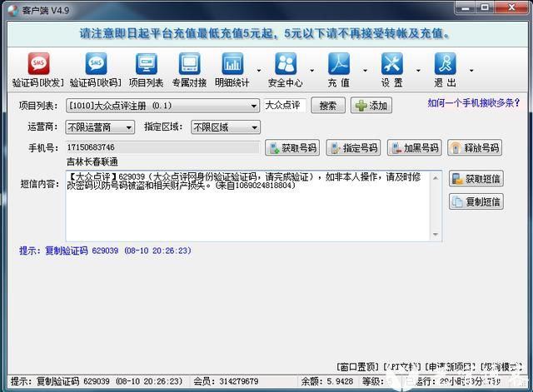Close the 客户端 V4.9 window
533x392 pixels.
pos(511,7)
